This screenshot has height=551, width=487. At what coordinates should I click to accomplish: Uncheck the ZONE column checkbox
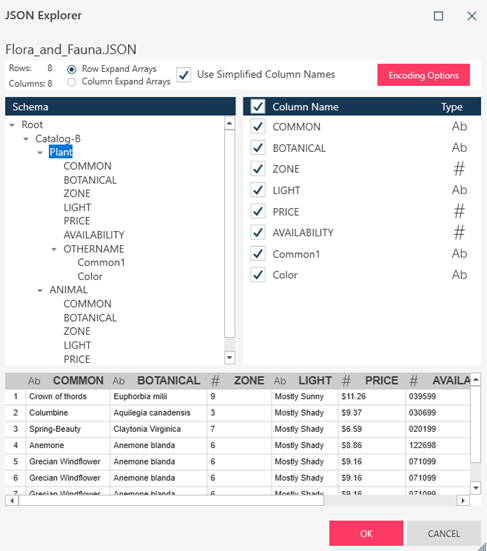(258, 169)
